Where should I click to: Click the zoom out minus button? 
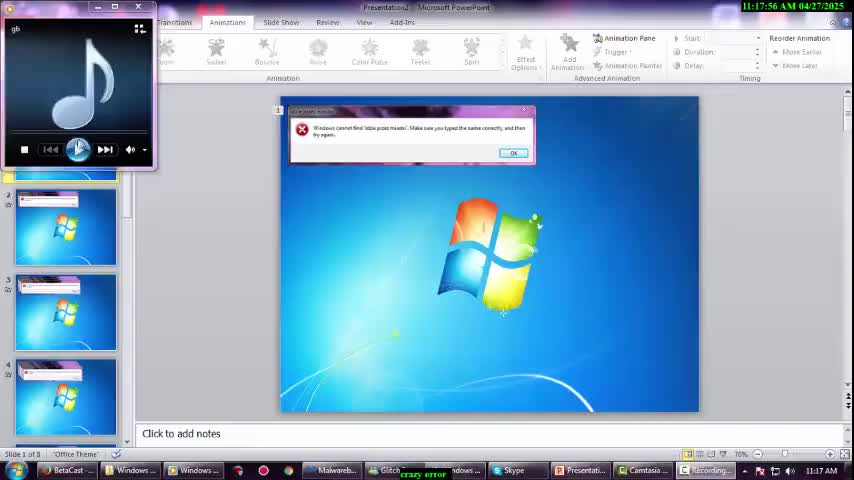[758, 454]
